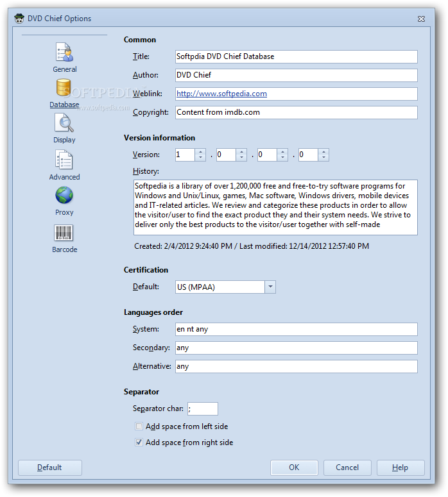Viewport: 448px width, 497px height.
Task: Click the third version number box
Action: (267, 155)
